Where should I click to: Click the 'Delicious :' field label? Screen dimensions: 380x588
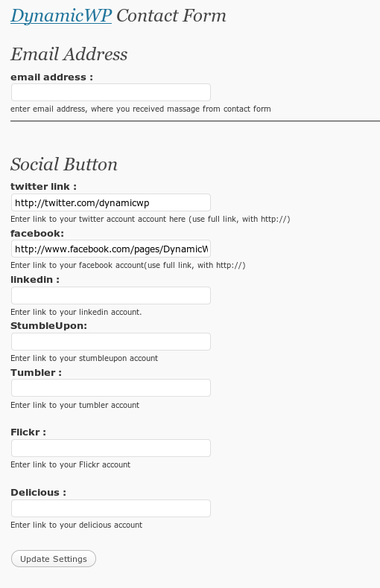(38, 493)
